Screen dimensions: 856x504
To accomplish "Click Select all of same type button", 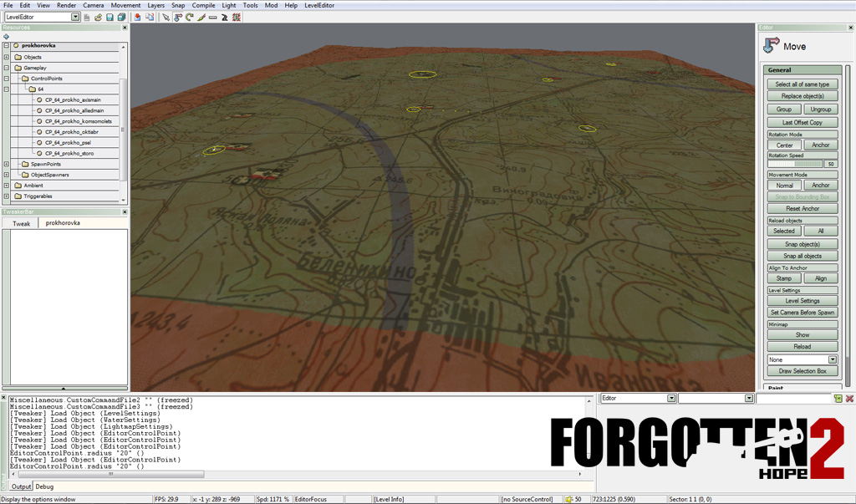I will click(x=802, y=84).
